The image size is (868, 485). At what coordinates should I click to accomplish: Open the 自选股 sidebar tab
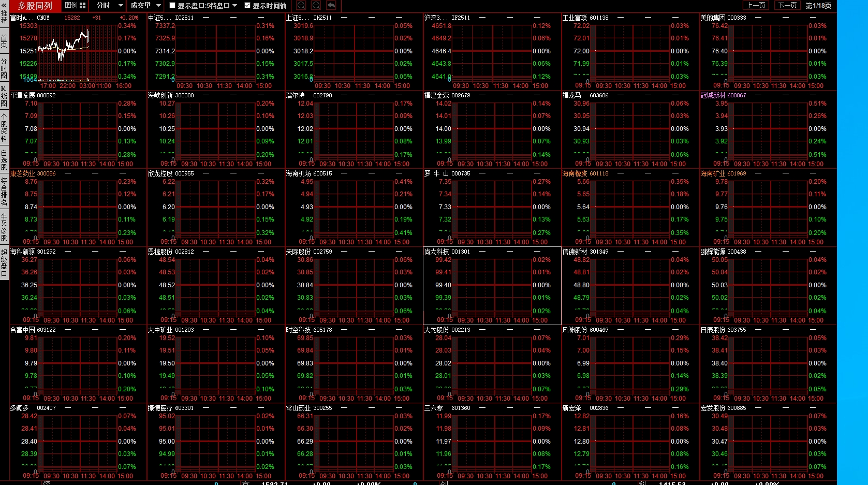(x=4, y=159)
